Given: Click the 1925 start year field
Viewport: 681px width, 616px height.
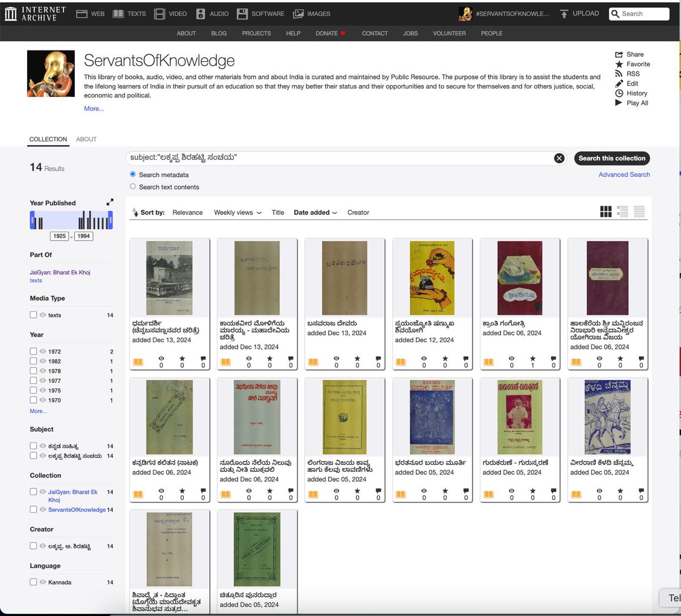Looking at the screenshot, I should click(x=60, y=236).
